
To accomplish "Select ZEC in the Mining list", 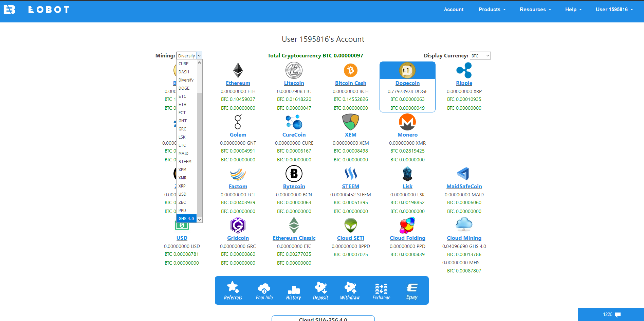I will pos(186,202).
